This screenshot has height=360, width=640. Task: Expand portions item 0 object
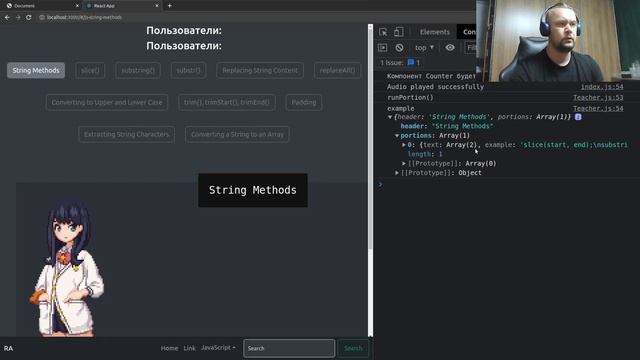404,145
